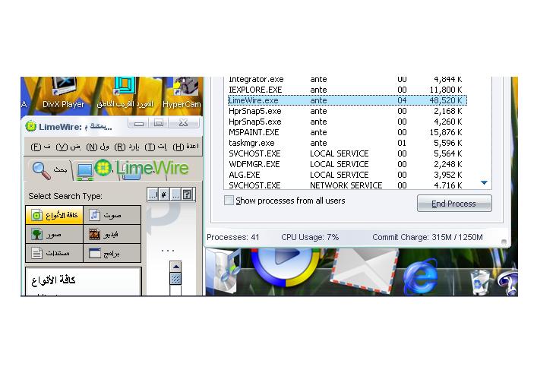Click the 11,800 K memory value
Viewport: 556px width, 392px height.
pyautogui.click(x=446, y=90)
